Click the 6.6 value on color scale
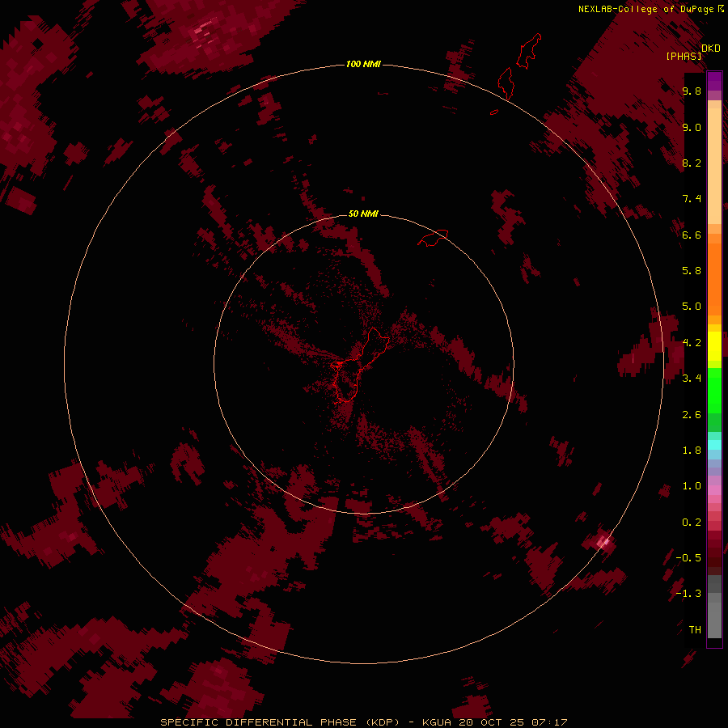The width and height of the screenshot is (728, 728). pyautogui.click(x=692, y=235)
